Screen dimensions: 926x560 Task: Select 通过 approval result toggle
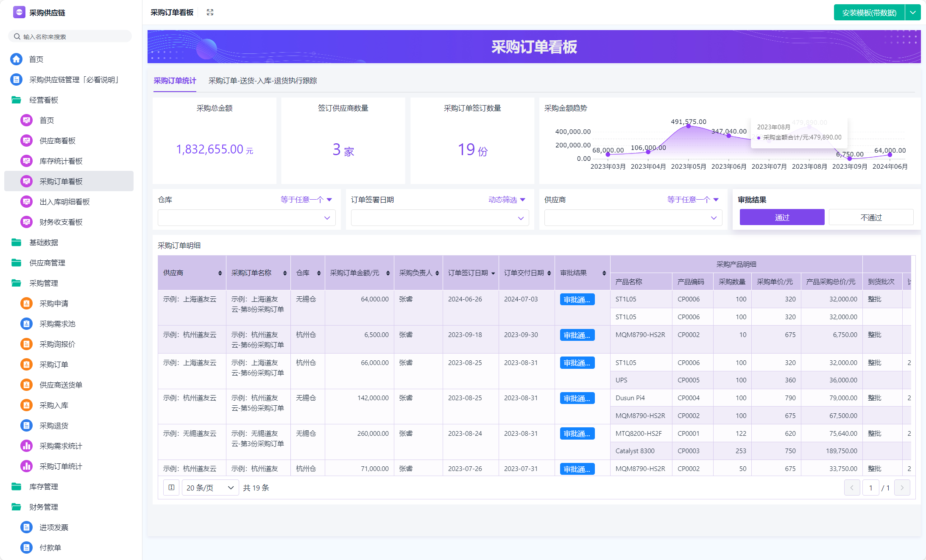pos(782,217)
